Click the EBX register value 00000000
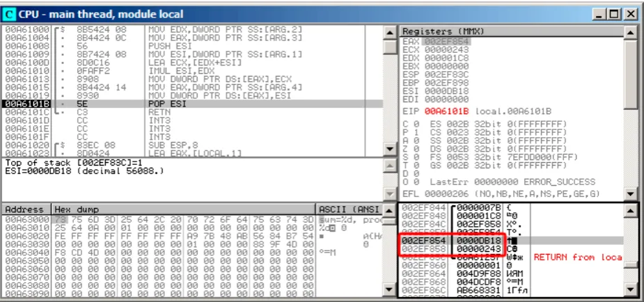Screen dimensions: 644x302 point(447,66)
